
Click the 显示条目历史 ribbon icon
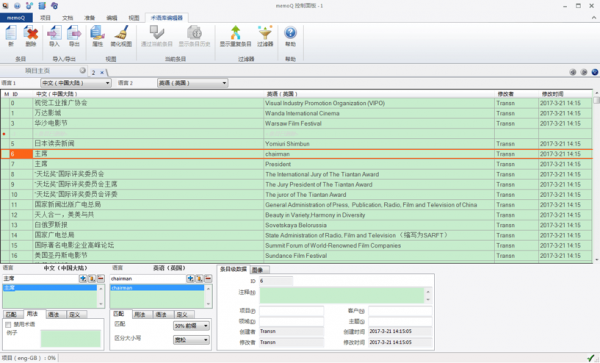194,36
